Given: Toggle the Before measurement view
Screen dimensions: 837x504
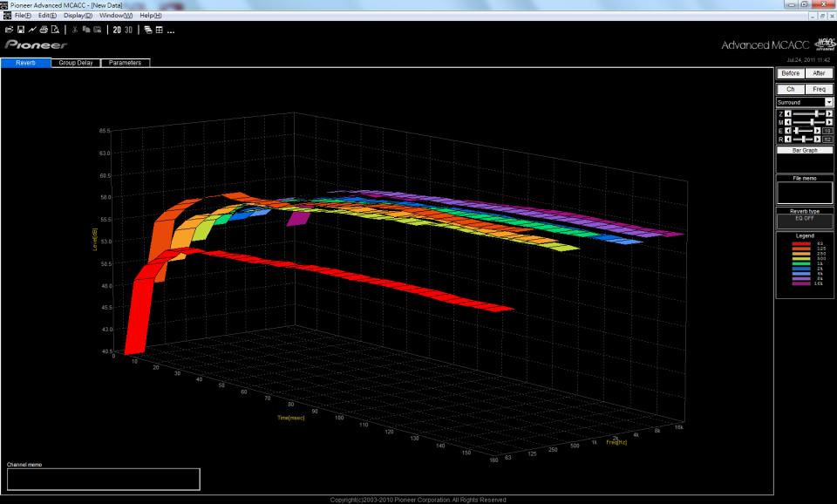Looking at the screenshot, I should 791,73.
